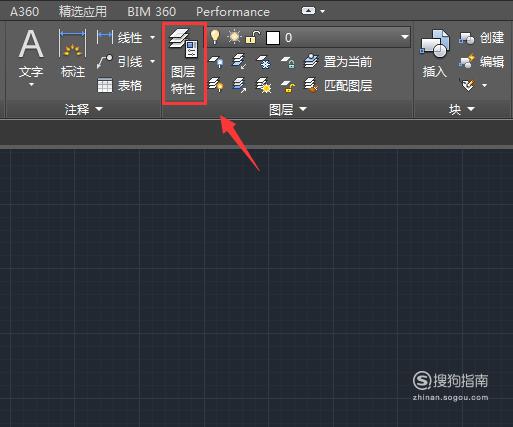Viewport: 513px width, 427px height.
Task: Toggle the layer freeze sun icon
Action: coord(234,37)
